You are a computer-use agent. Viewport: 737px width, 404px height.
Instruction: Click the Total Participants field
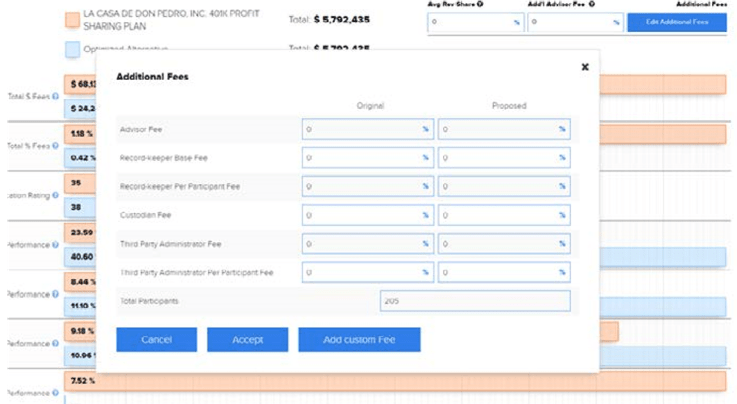tap(474, 301)
